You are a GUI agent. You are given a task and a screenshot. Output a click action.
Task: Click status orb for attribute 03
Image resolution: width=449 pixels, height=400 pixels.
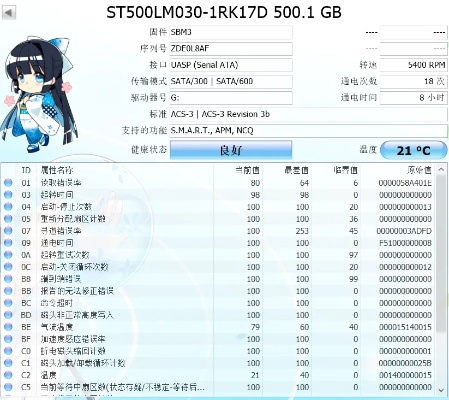tap(8, 195)
